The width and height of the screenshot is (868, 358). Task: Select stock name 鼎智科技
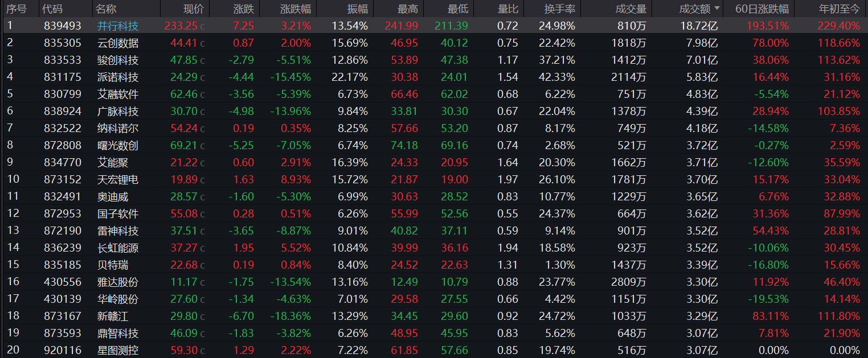pos(118,333)
